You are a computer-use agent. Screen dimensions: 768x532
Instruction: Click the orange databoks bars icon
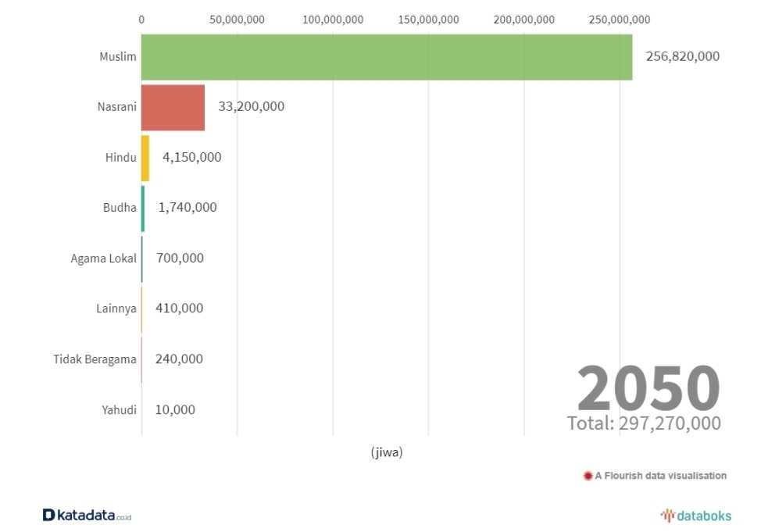pos(667,515)
